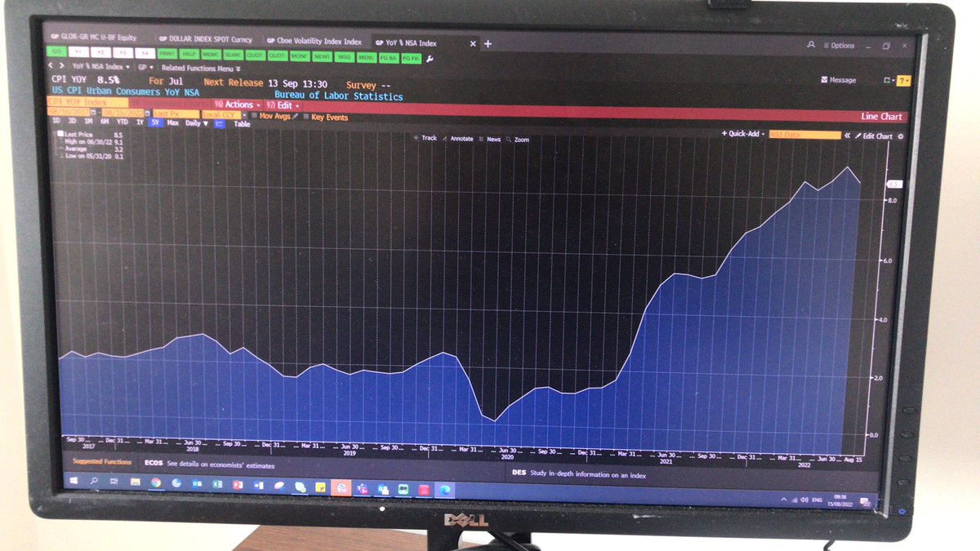Click the Bureau of Labor Statistics text
This screenshot has width=980, height=551.
pos(338,96)
